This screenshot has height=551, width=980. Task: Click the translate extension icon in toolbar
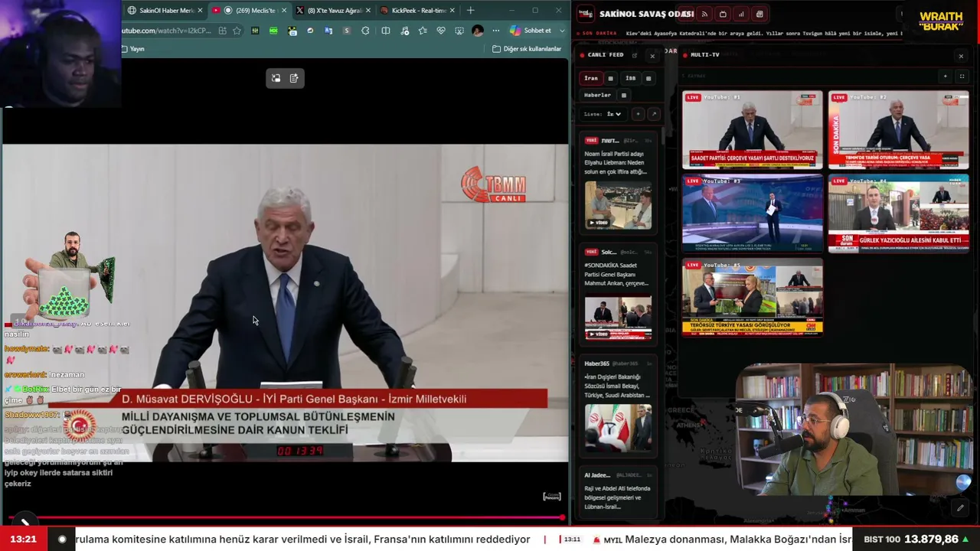tap(328, 31)
